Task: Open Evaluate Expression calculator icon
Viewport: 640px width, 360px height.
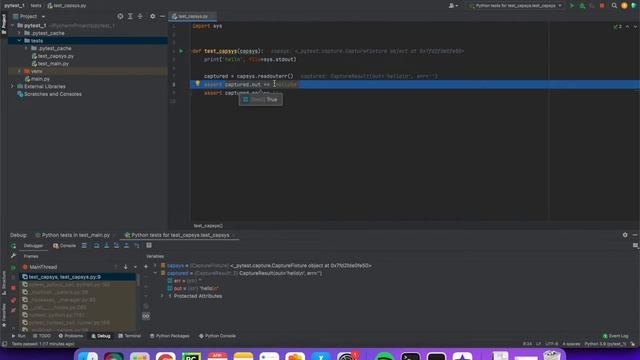Action: click(149, 245)
